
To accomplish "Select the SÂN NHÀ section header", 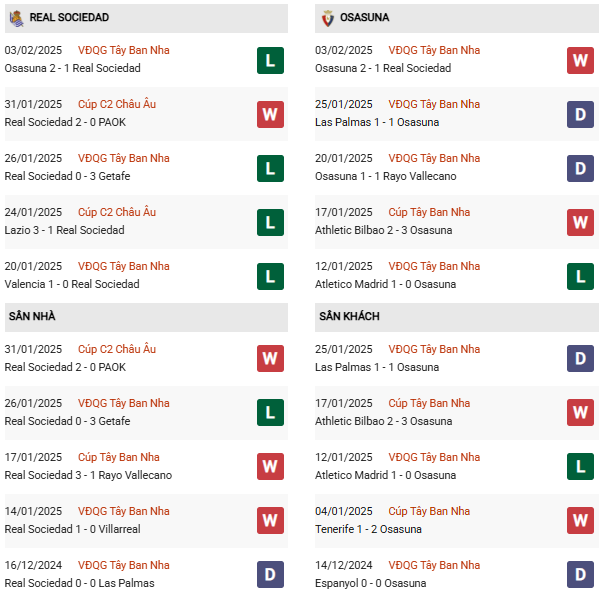I will coord(32,316).
